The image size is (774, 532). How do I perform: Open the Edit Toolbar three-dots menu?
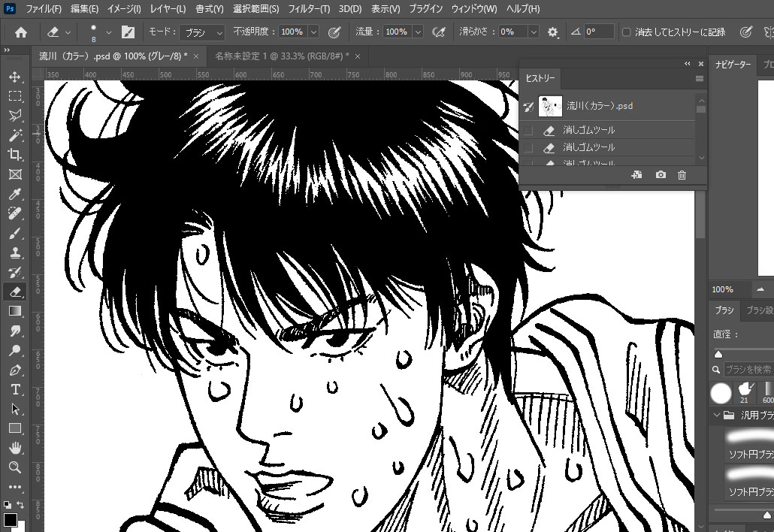(15, 487)
